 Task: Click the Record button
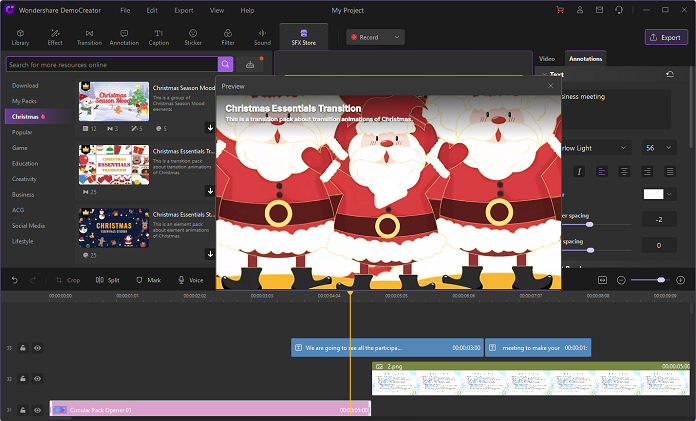[365, 37]
